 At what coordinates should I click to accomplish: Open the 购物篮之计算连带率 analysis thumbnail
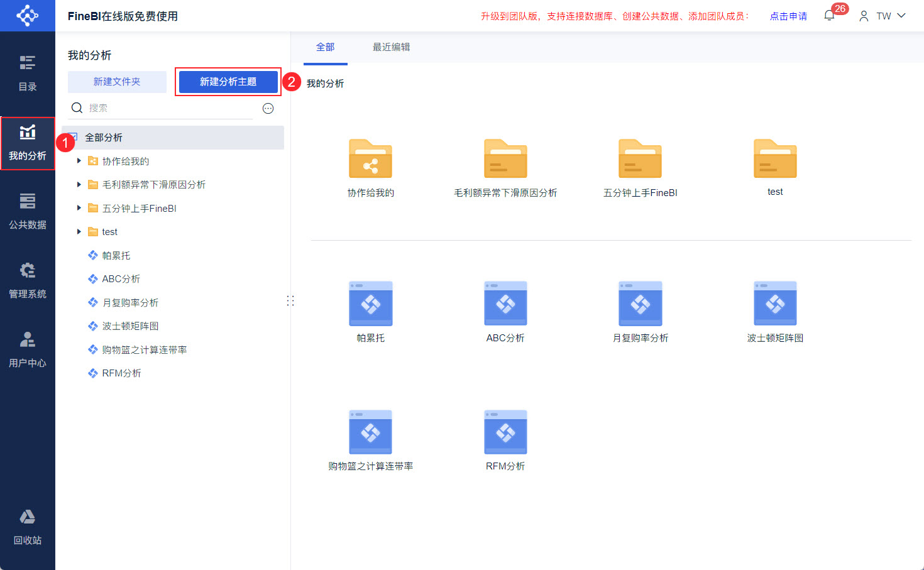click(371, 432)
